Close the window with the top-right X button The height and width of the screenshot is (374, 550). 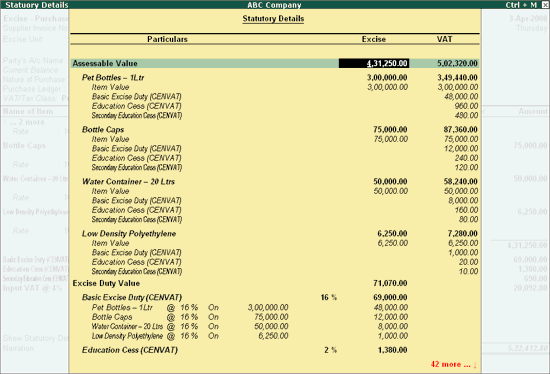(545, 5)
